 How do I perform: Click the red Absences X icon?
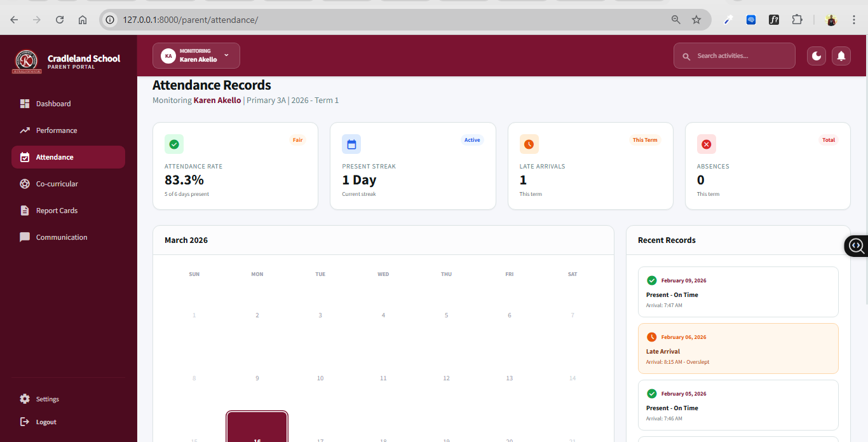(x=706, y=144)
